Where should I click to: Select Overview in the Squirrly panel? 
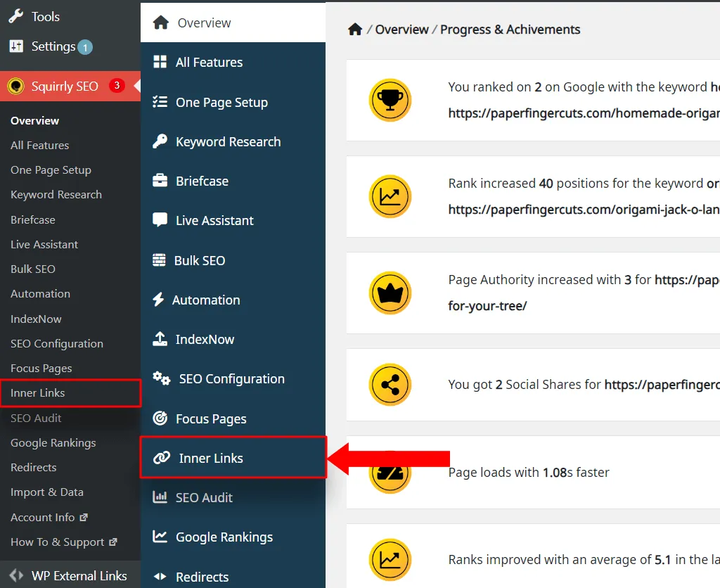pyautogui.click(x=233, y=23)
